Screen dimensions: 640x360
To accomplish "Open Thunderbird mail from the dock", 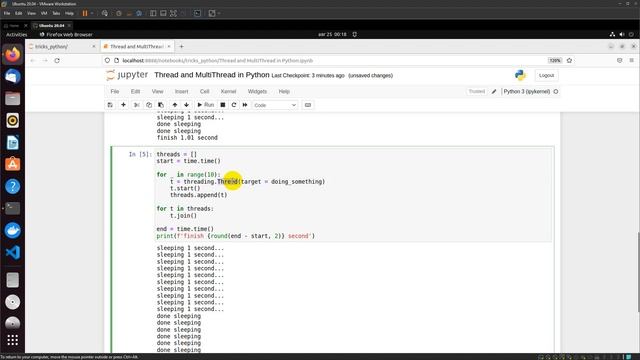I will pyautogui.click(x=13, y=76).
